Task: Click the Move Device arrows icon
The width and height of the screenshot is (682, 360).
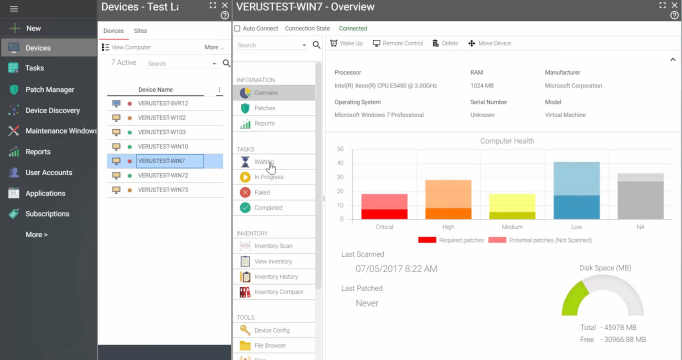Action: click(471, 43)
